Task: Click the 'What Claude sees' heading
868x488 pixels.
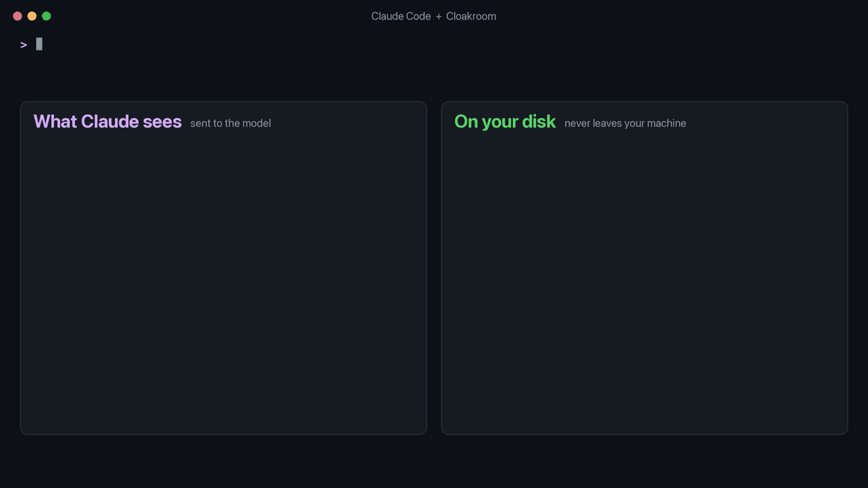Action: (108, 121)
